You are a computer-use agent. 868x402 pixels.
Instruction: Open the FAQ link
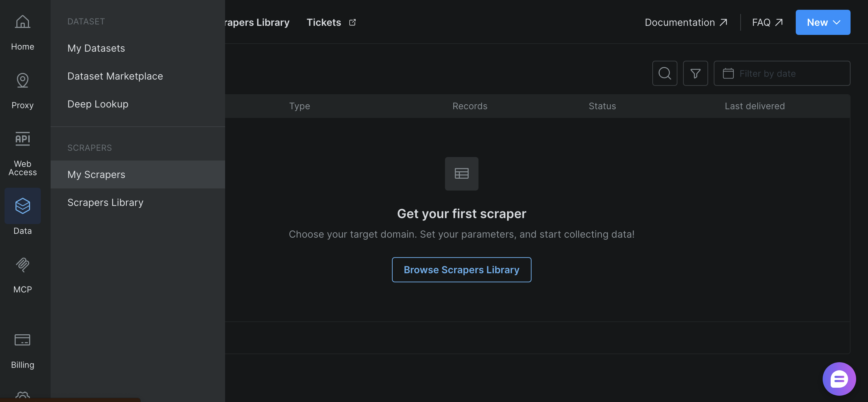click(x=767, y=22)
